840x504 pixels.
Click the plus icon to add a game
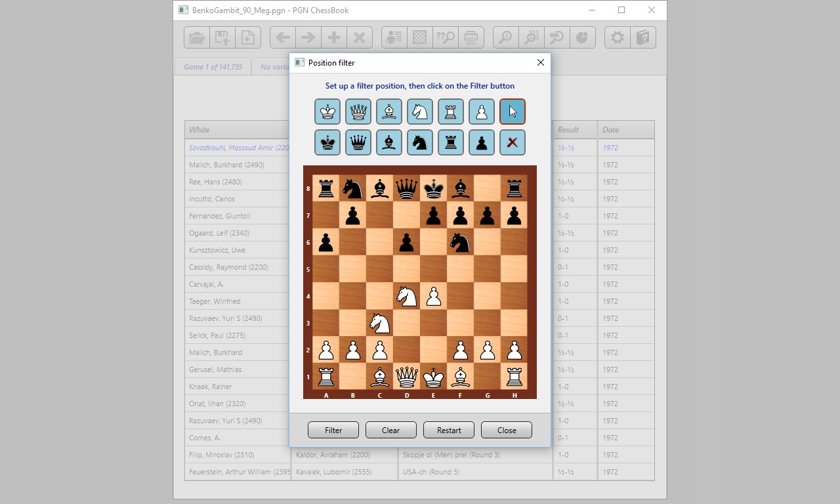pos(334,37)
